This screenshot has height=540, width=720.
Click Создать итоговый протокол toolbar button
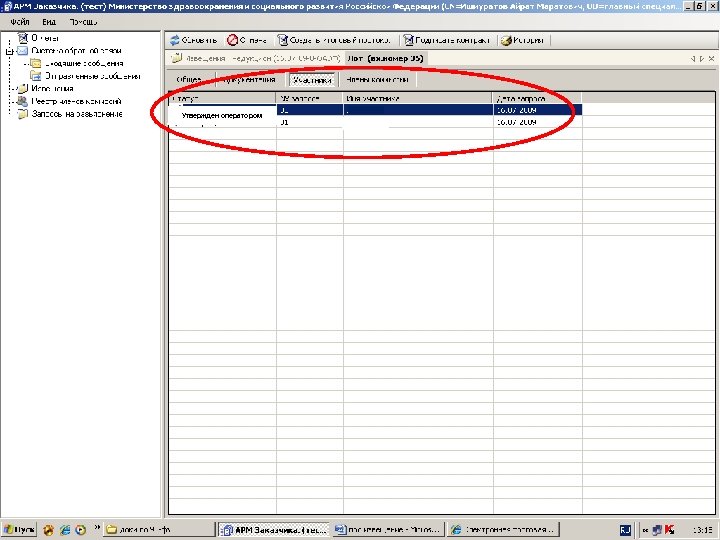pyautogui.click(x=334, y=40)
